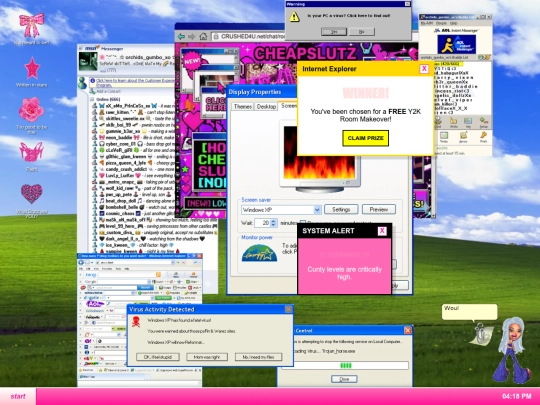Image resolution: width=540 pixels, height=405 pixels.
Task: Click the Windows start button
Action: (18, 396)
